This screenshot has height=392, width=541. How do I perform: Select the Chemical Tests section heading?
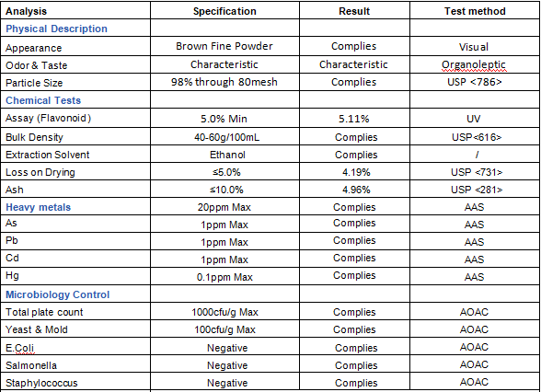43,100
